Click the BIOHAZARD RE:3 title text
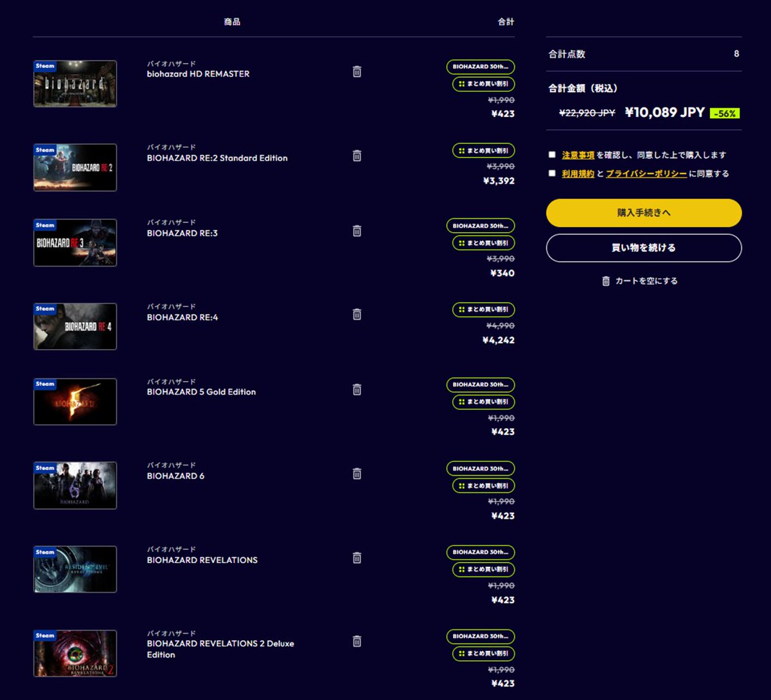 pos(182,233)
